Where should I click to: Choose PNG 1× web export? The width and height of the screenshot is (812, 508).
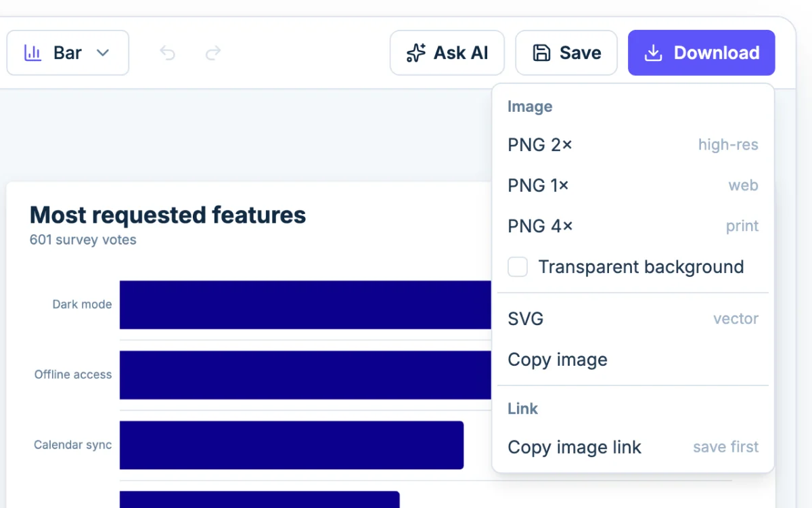[633, 186]
